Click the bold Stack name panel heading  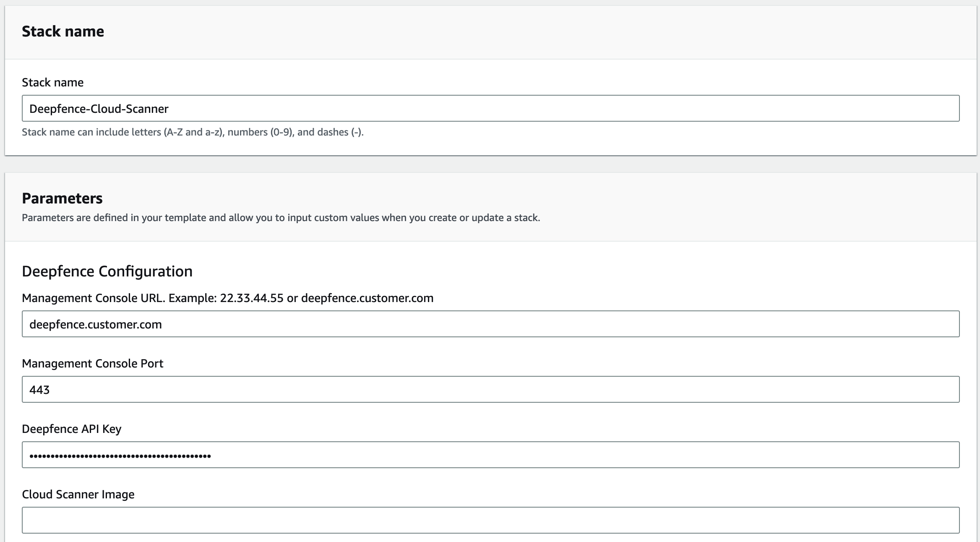click(x=63, y=31)
